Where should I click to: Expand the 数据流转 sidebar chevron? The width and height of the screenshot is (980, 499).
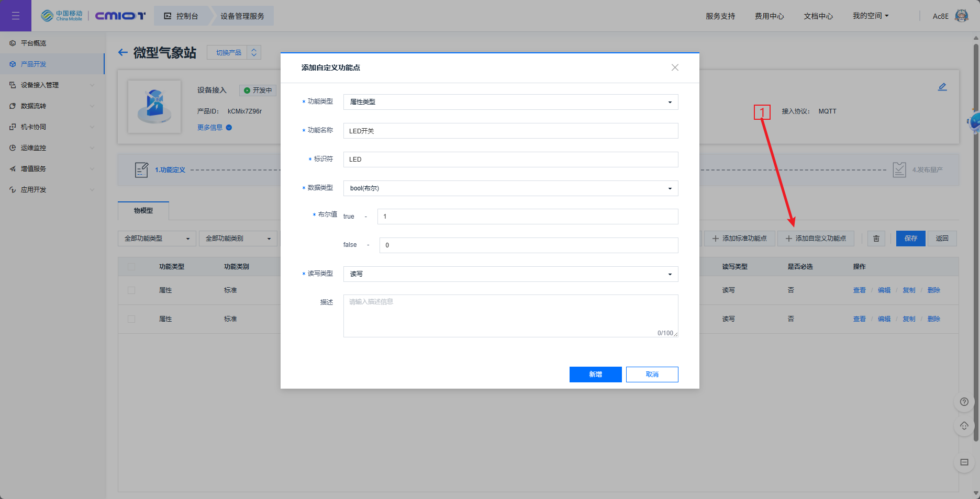coord(92,106)
